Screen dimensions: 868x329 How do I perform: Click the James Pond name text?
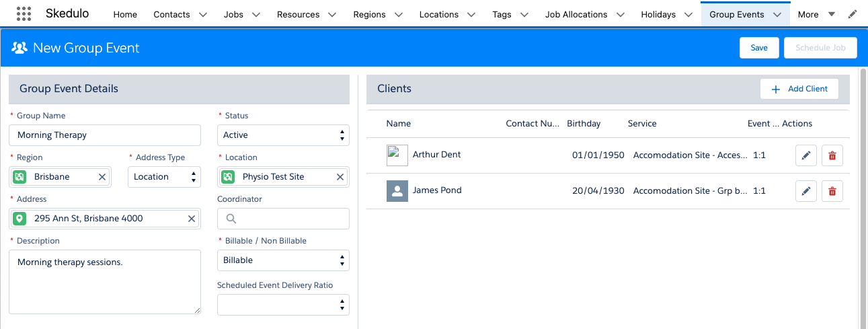[437, 190]
